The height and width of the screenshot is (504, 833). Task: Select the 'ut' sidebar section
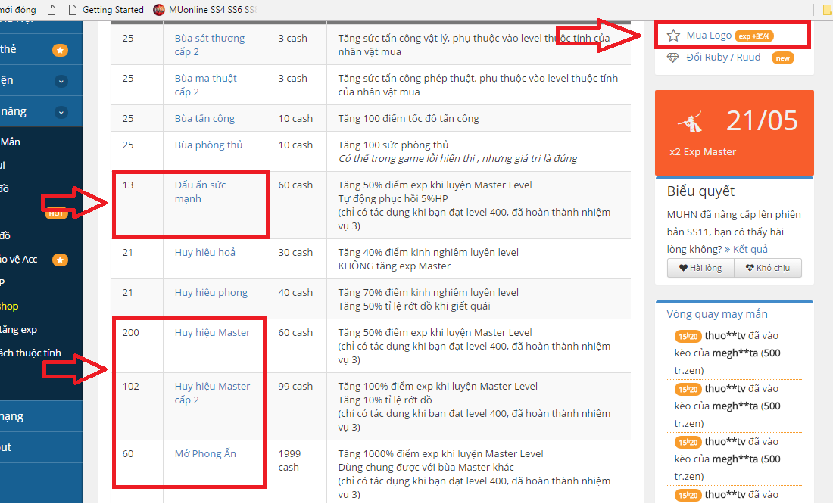click(42, 446)
